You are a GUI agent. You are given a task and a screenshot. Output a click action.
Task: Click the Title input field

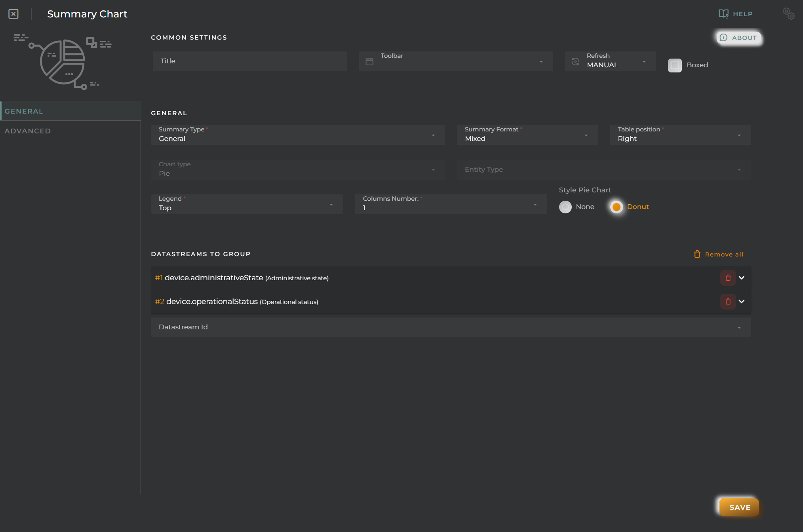[250, 61]
